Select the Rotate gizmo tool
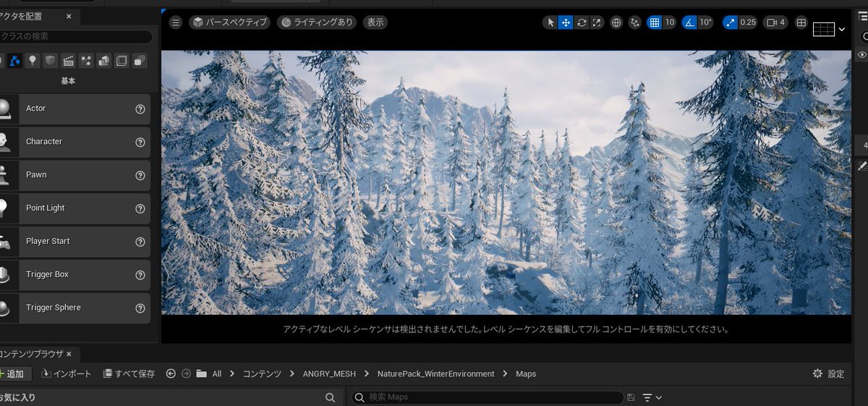 pyautogui.click(x=582, y=22)
